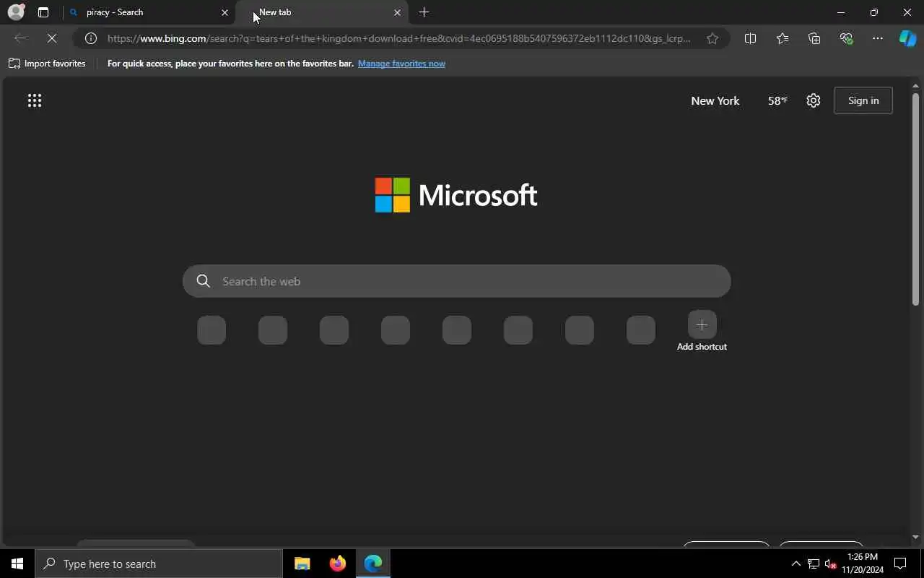Click the search magnifier icon

tap(204, 281)
